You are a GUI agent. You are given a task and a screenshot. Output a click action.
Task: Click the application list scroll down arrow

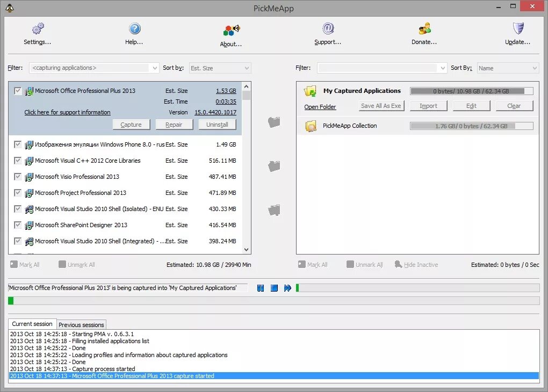247,250
